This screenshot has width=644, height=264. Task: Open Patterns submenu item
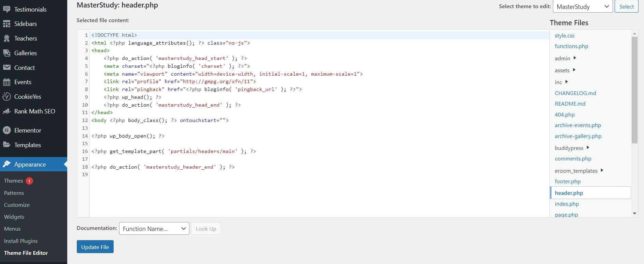tap(14, 193)
